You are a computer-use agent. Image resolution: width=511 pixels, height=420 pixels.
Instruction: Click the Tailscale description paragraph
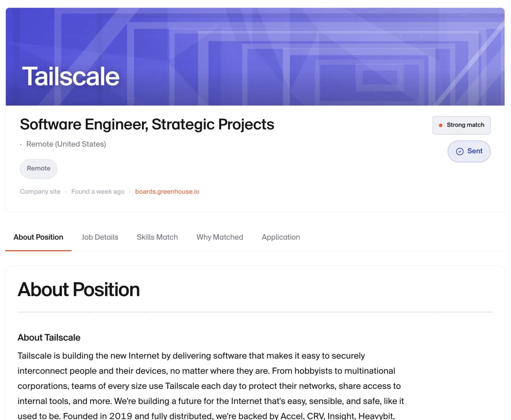211,386
